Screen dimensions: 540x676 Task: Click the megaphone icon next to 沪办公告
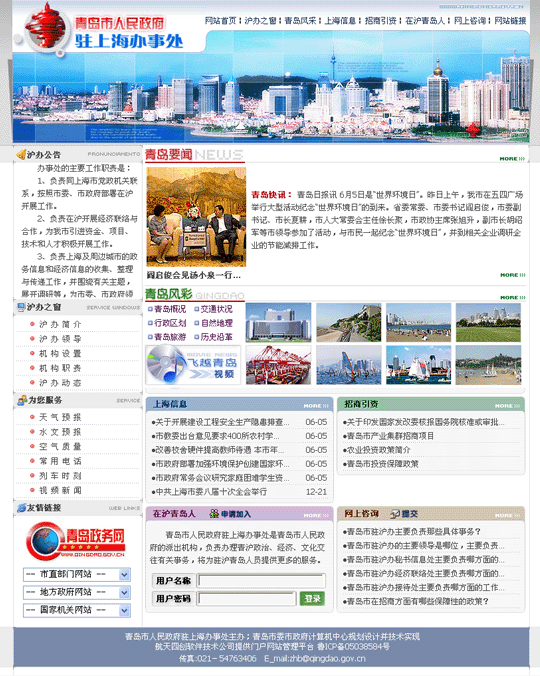tap(21, 154)
